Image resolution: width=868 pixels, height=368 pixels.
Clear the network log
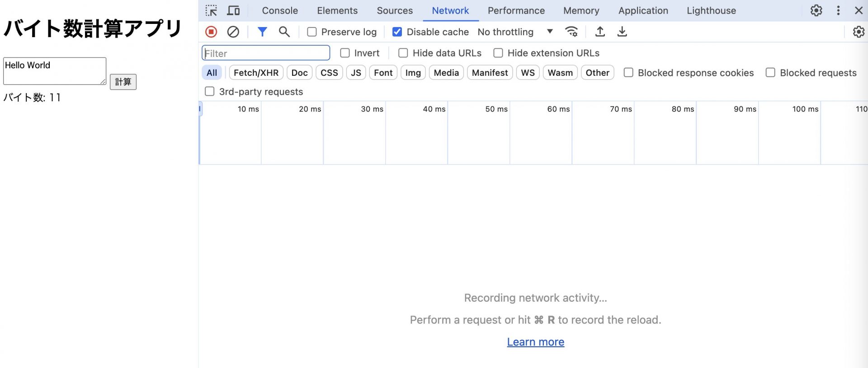point(233,32)
